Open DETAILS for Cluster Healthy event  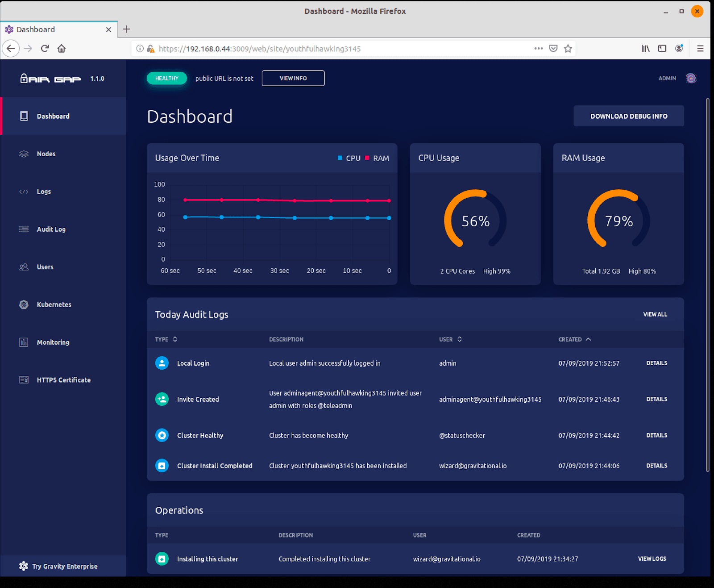(656, 435)
